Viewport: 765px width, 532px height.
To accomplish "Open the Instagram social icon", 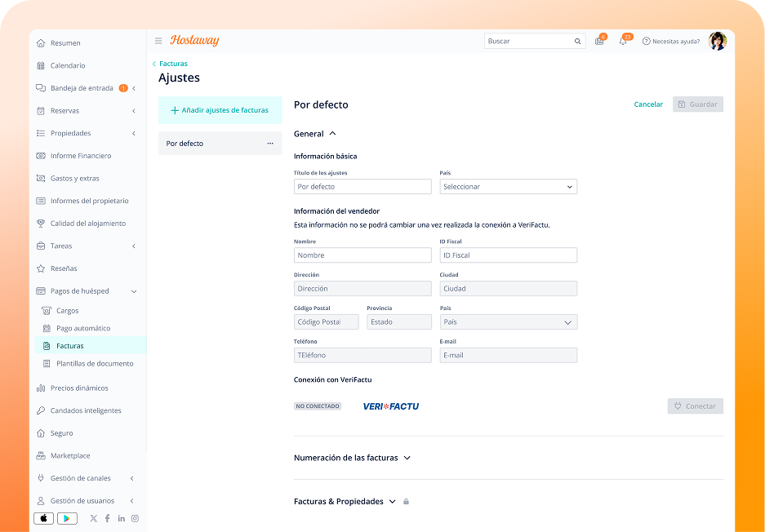I will coord(135,518).
